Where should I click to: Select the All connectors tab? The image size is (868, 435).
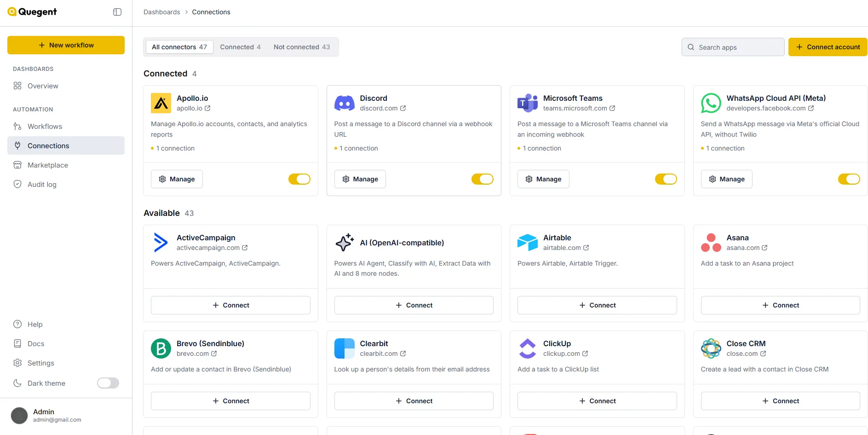[179, 47]
